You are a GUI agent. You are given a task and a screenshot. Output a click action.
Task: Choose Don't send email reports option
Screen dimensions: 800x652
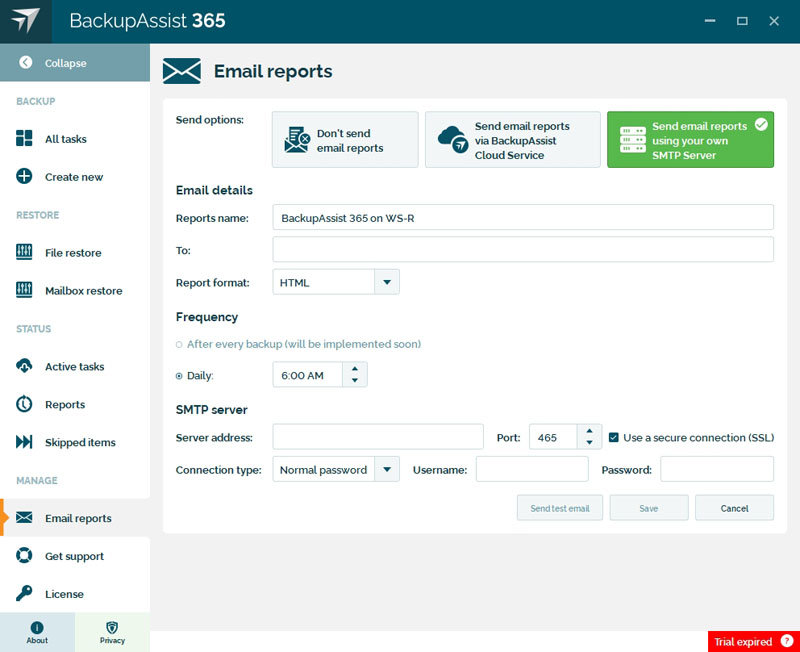(345, 140)
